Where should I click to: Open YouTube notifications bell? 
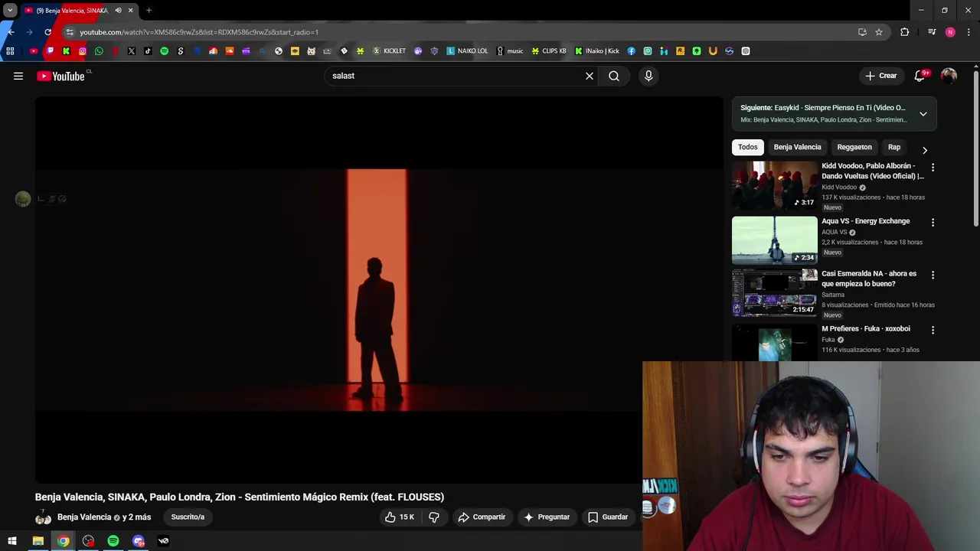point(920,76)
